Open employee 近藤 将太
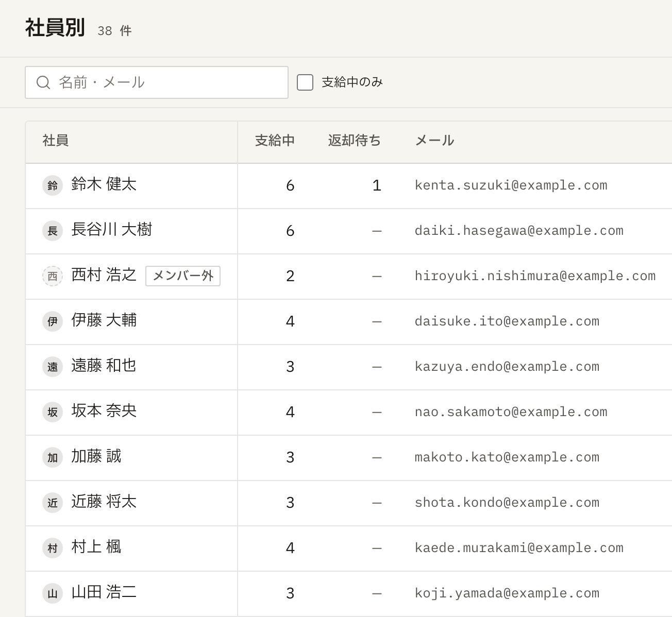 point(104,502)
